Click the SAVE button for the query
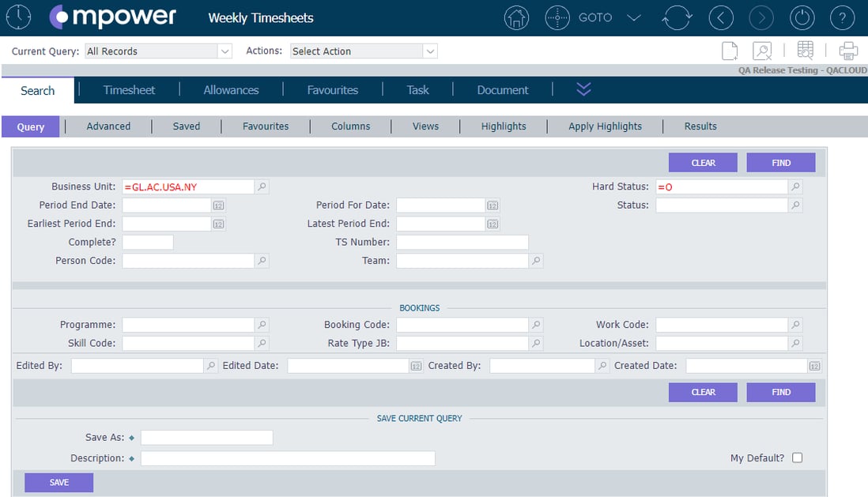Screen dimensions: 868x497 (58, 482)
